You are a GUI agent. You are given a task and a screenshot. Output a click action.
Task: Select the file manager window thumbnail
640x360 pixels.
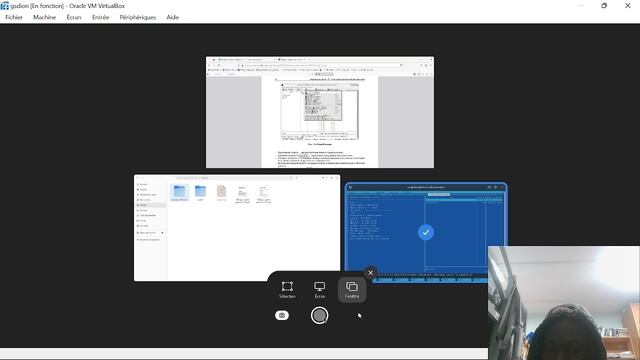pos(237,228)
